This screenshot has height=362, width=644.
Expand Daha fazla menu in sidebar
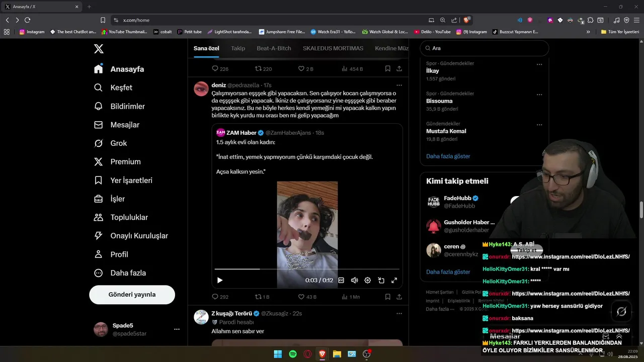(120, 273)
